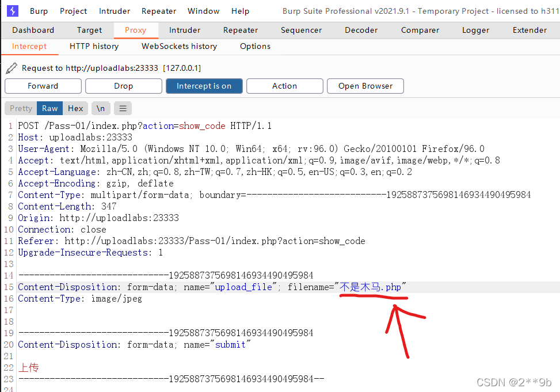Open the Decoder tab
This screenshot has height=392, width=560.
(x=361, y=30)
